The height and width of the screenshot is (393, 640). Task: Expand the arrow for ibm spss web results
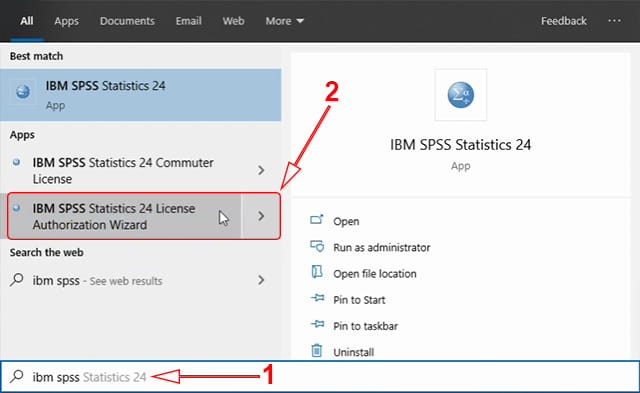click(x=261, y=280)
